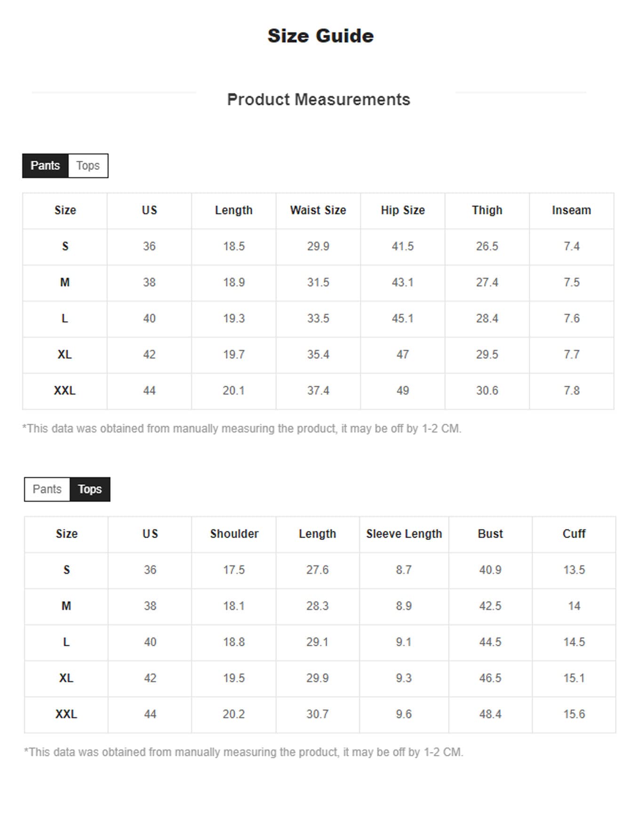The width and height of the screenshot is (631, 840).
Task: Switch to the unselected Pants tab
Action: pos(47,489)
